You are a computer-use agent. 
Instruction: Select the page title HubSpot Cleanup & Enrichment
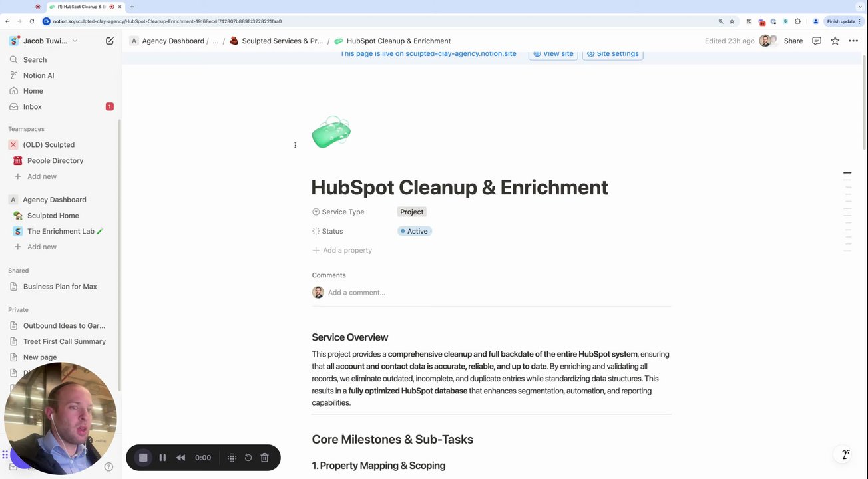(x=459, y=188)
